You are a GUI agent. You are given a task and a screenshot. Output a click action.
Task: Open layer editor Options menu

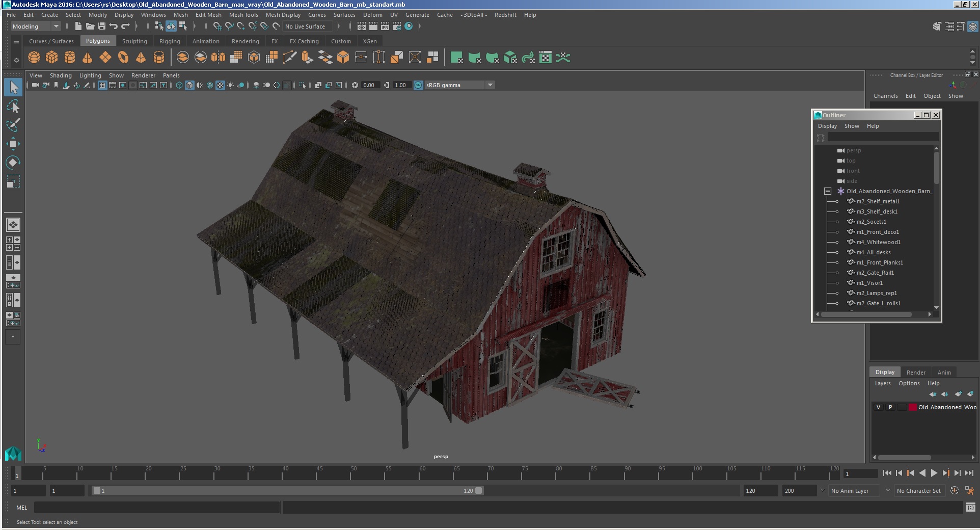pos(909,383)
